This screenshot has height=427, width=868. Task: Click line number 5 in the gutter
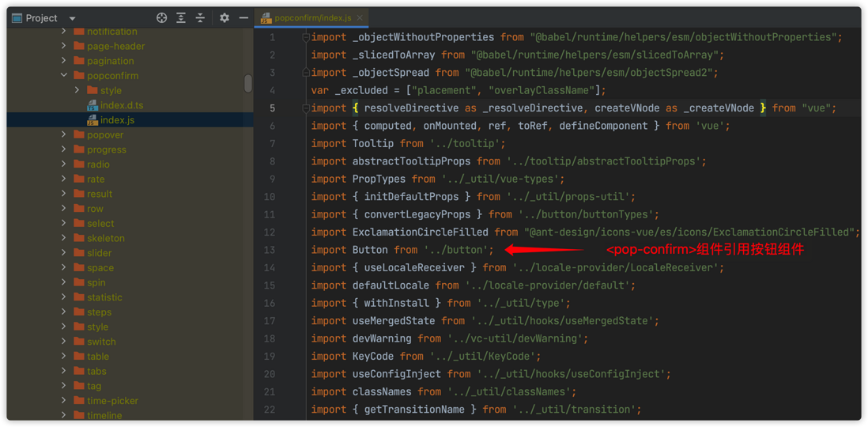[x=272, y=108]
